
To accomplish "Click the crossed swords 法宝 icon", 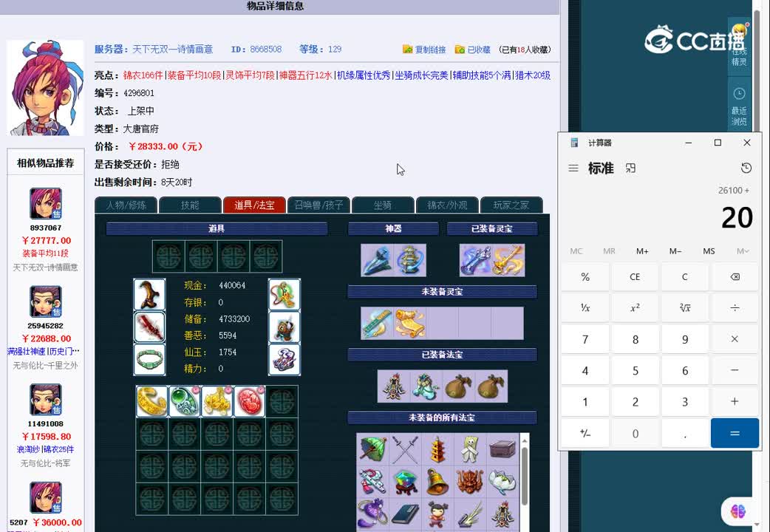I will coord(405,449).
